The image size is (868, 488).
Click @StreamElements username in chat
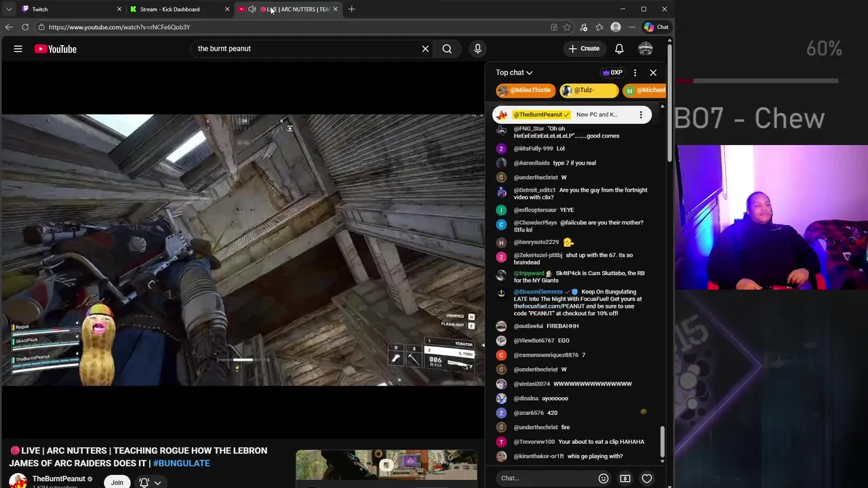[x=538, y=292]
